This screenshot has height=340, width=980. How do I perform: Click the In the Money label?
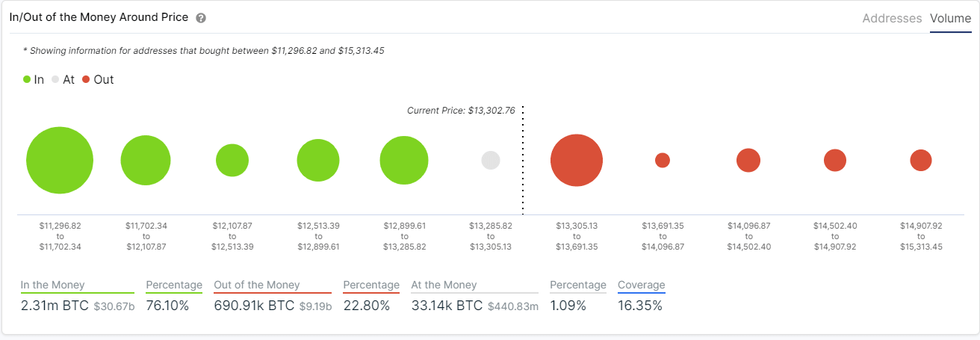[x=52, y=285]
